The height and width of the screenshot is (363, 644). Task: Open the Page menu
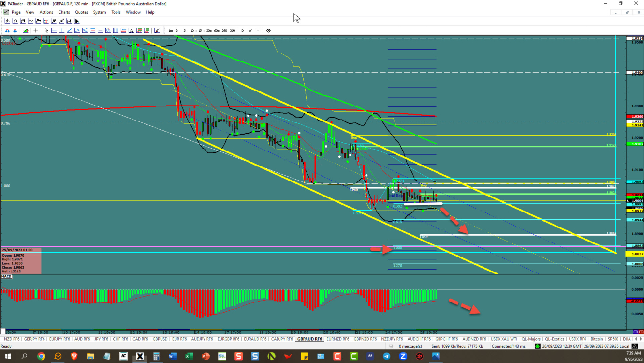(x=16, y=12)
